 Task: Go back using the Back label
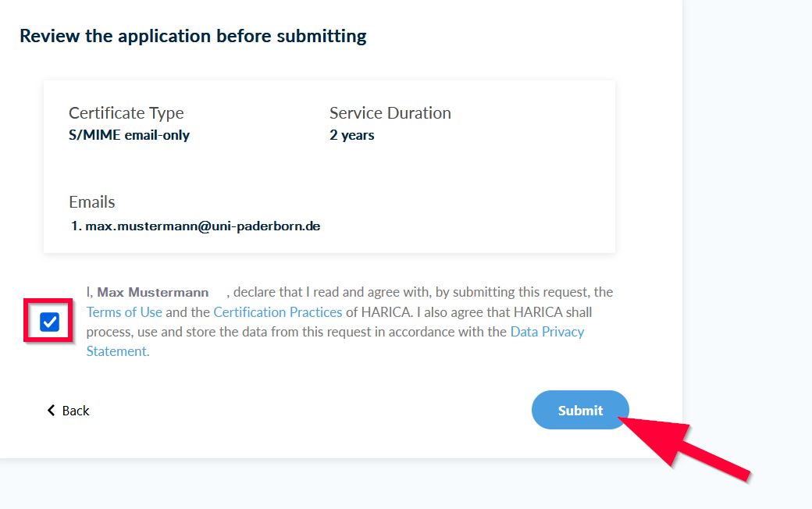(x=76, y=411)
